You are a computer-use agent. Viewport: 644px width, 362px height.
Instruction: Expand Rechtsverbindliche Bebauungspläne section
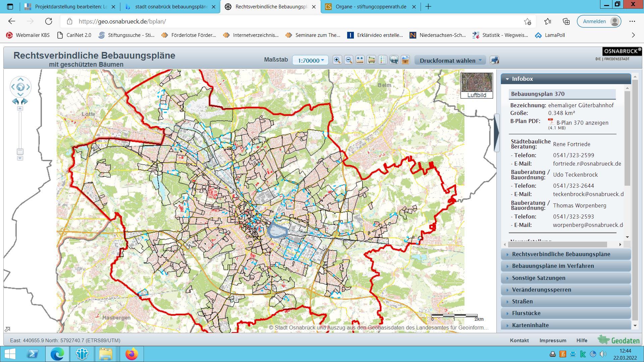click(561, 254)
